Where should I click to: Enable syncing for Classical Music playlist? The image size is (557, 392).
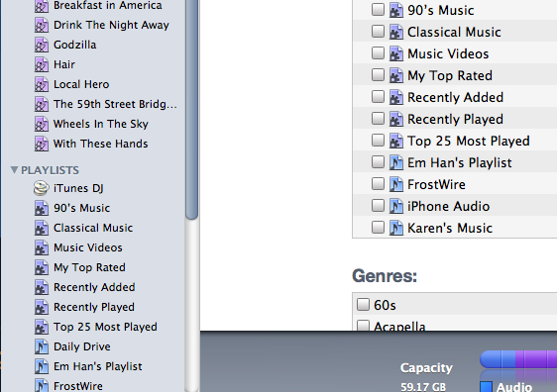tap(378, 32)
